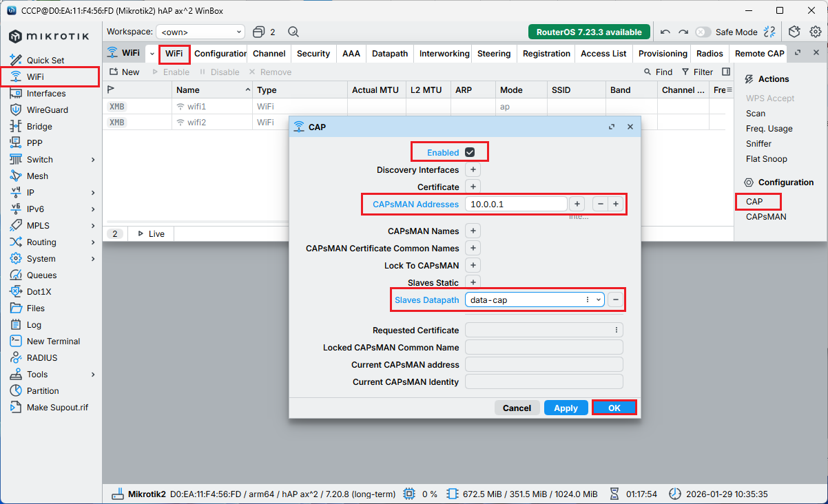Select Make Supout.rif

coord(57,407)
